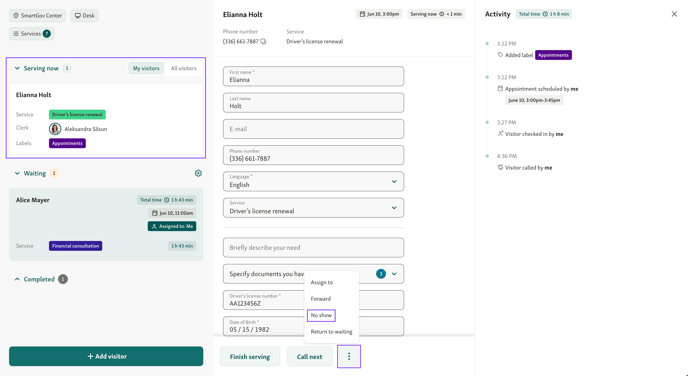Viewport: 688px width, 376px height.
Task: Collapse the Serving now section
Action: 17,68
